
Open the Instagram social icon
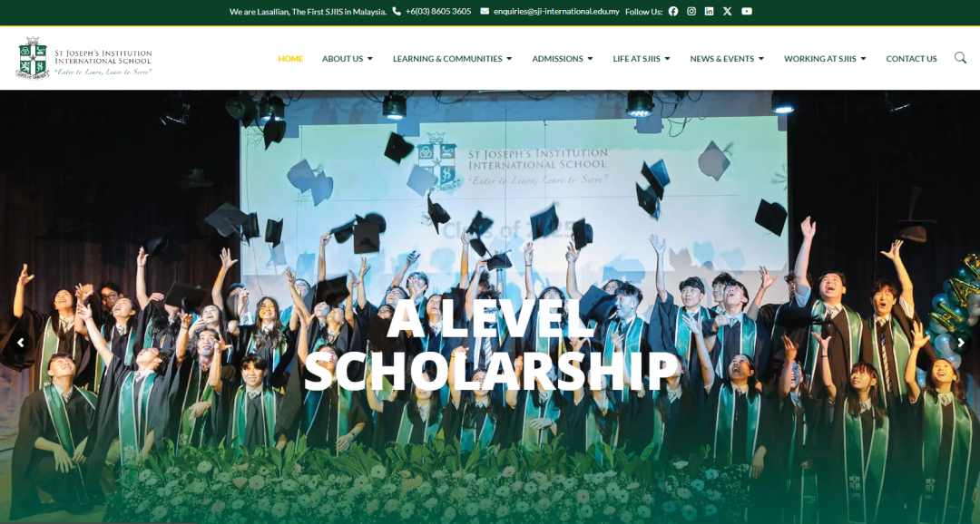click(x=691, y=11)
